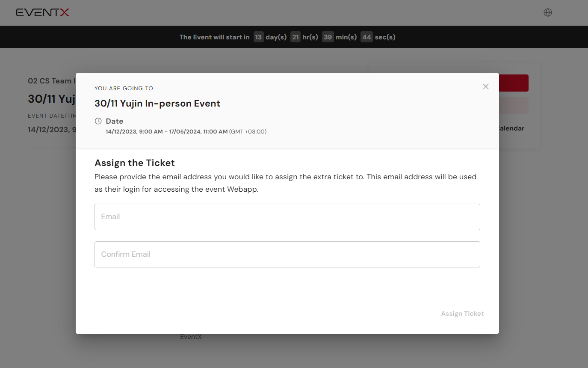The width and height of the screenshot is (588, 368).
Task: Click the EventX text below the dialog
Action: click(x=191, y=337)
